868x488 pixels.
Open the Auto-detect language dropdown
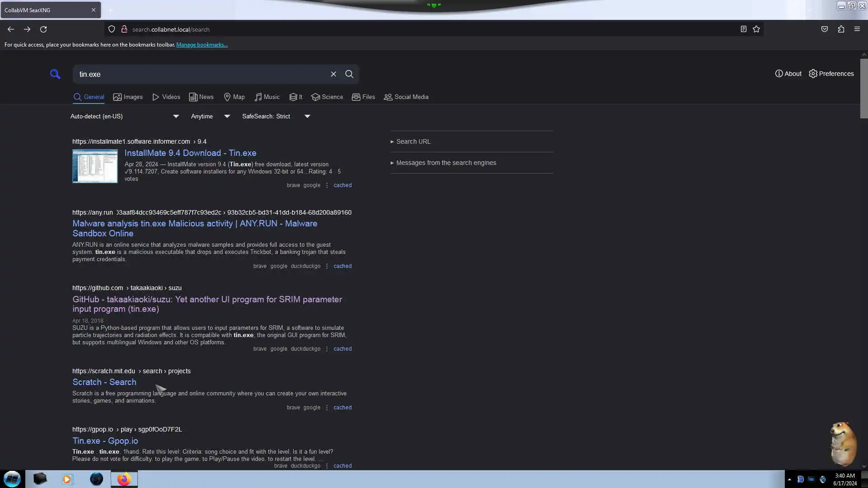[124, 117]
